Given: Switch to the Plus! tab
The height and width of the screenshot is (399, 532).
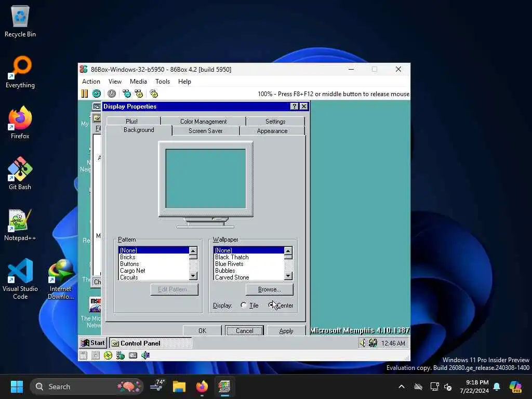Looking at the screenshot, I should click(131, 121).
